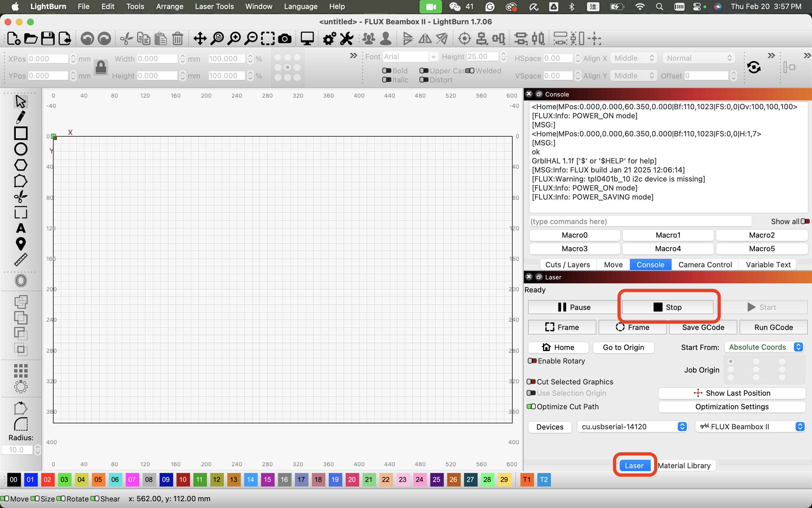Click the Open file folder icon

30,39
